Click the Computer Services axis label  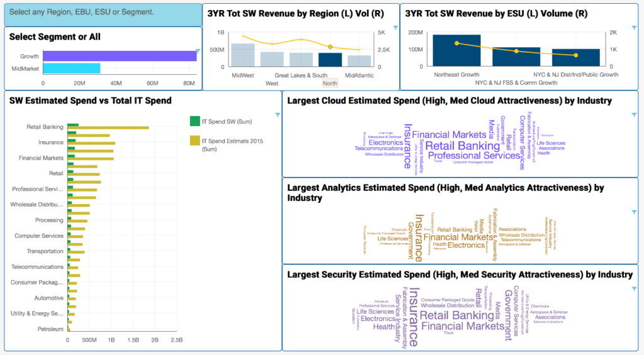(39, 236)
